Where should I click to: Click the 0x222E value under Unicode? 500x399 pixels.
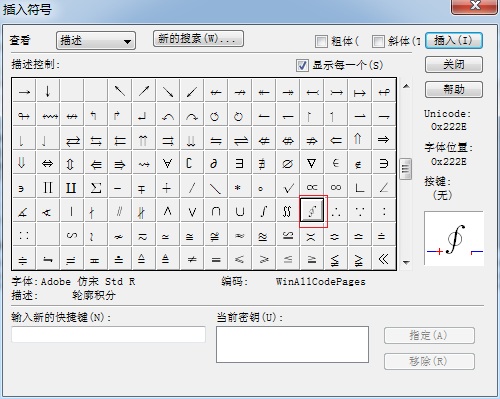pos(449,127)
